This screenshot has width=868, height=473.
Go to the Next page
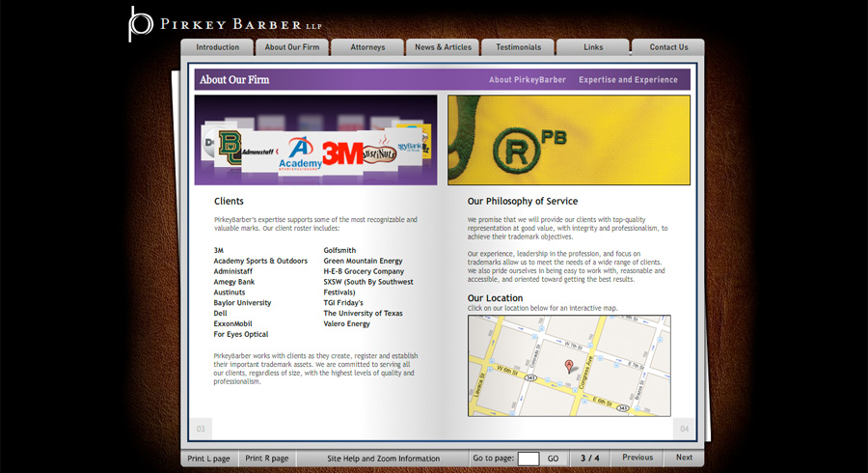coord(684,458)
